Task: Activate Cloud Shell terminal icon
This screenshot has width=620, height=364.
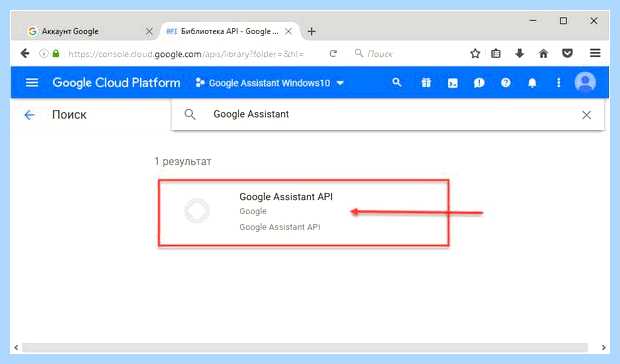Action: [453, 83]
